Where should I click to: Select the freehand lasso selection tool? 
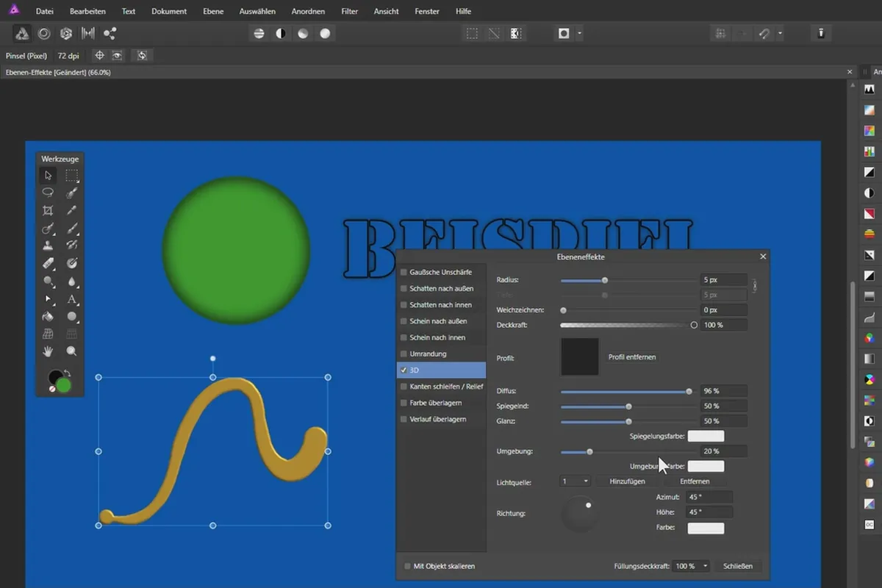(48, 193)
